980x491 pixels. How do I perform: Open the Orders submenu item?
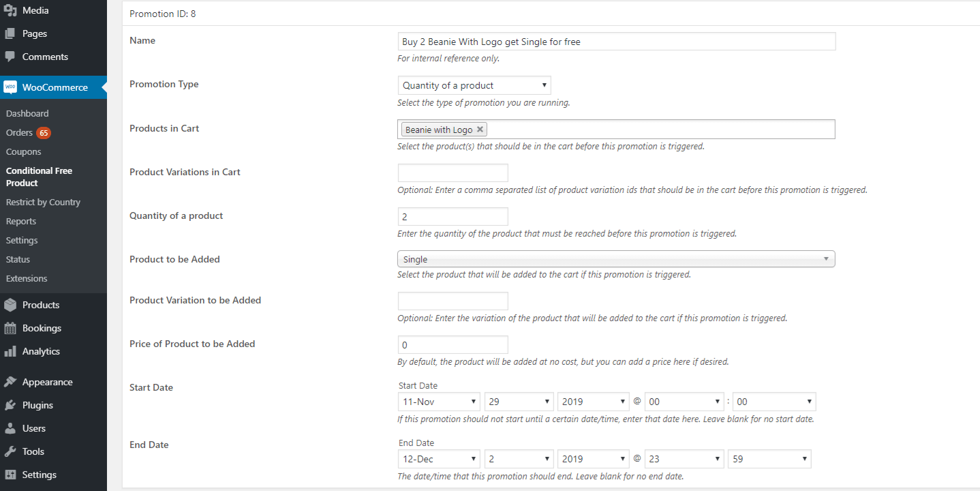click(x=19, y=132)
